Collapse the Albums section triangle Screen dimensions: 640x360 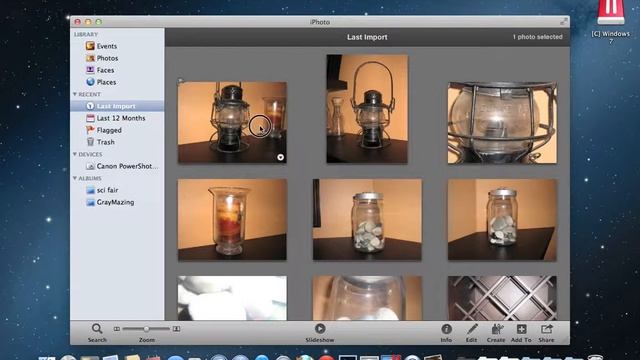pos(75,178)
